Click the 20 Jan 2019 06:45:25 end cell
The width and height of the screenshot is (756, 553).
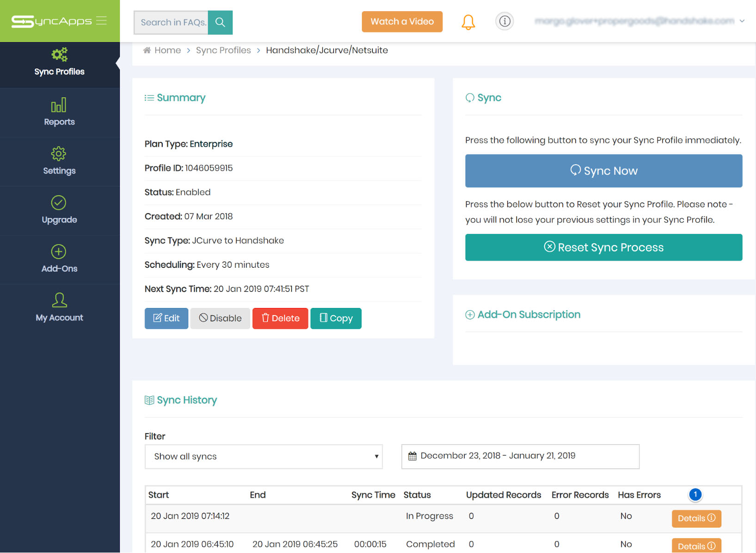coord(295,544)
